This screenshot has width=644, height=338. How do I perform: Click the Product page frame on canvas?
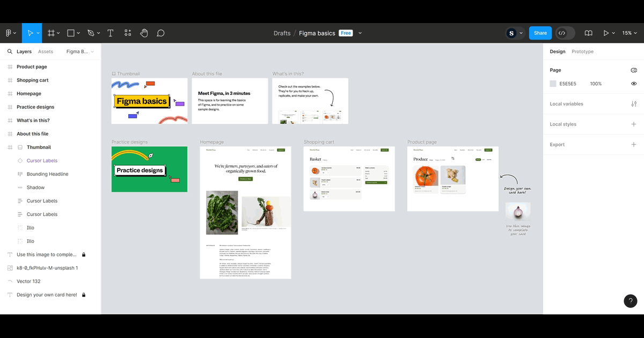[x=453, y=179]
